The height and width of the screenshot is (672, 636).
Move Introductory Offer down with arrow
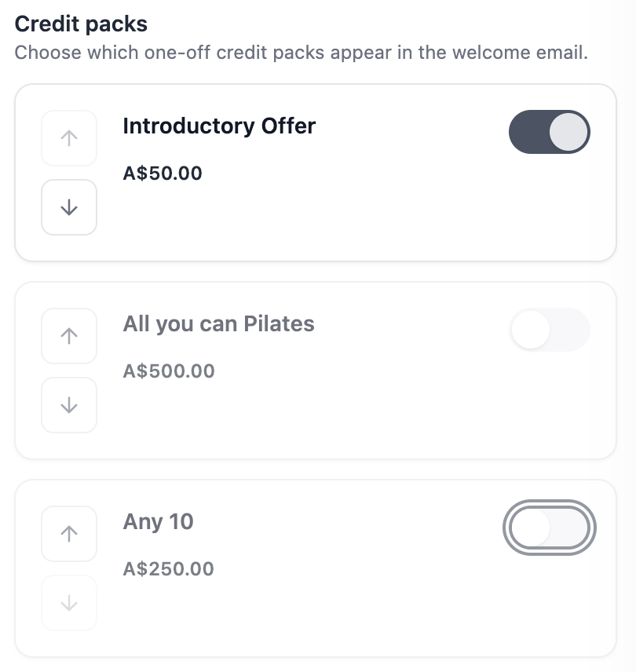(x=69, y=207)
